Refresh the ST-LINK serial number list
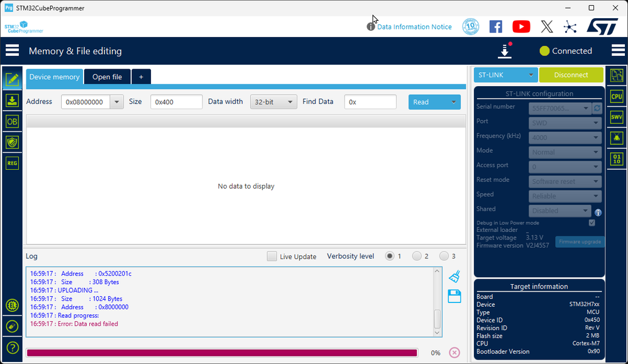Image resolution: width=628 pixels, height=364 pixels. tap(597, 108)
